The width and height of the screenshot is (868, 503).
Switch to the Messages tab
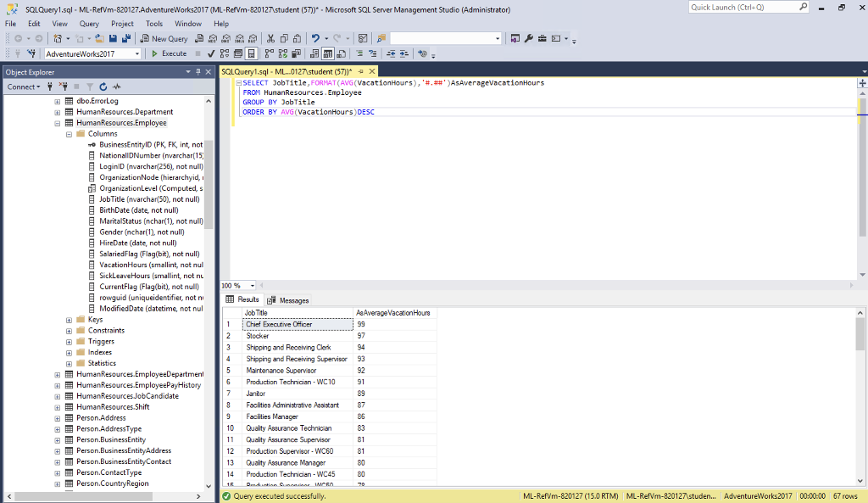pos(288,300)
